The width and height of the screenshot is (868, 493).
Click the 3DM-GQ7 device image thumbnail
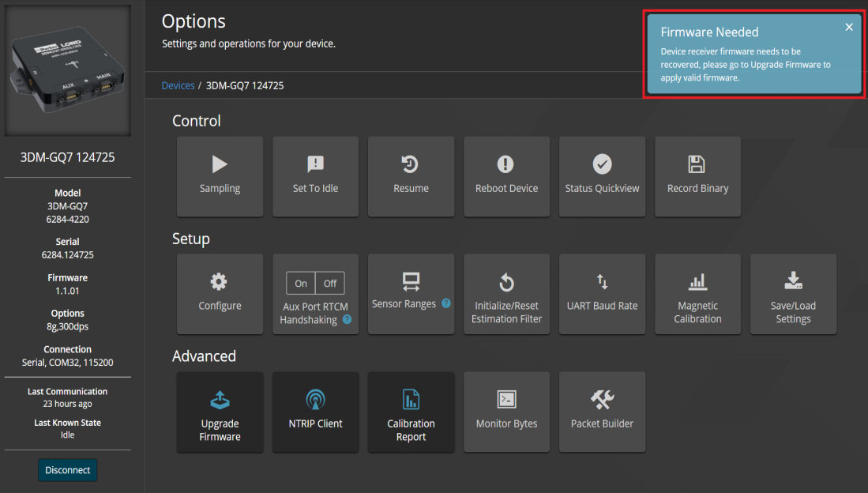[x=68, y=70]
